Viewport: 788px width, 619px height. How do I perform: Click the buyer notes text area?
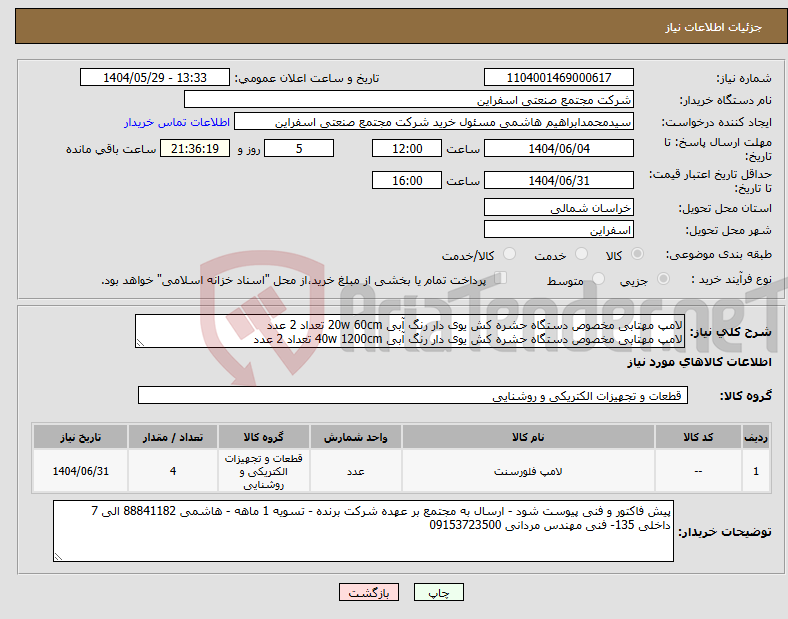coord(363,531)
